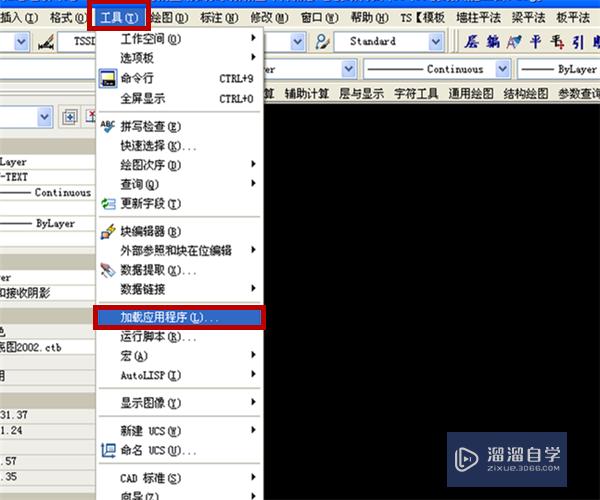Open the 辅助计算 tab
Image resolution: width=600 pixels, height=500 pixels.
(x=307, y=93)
